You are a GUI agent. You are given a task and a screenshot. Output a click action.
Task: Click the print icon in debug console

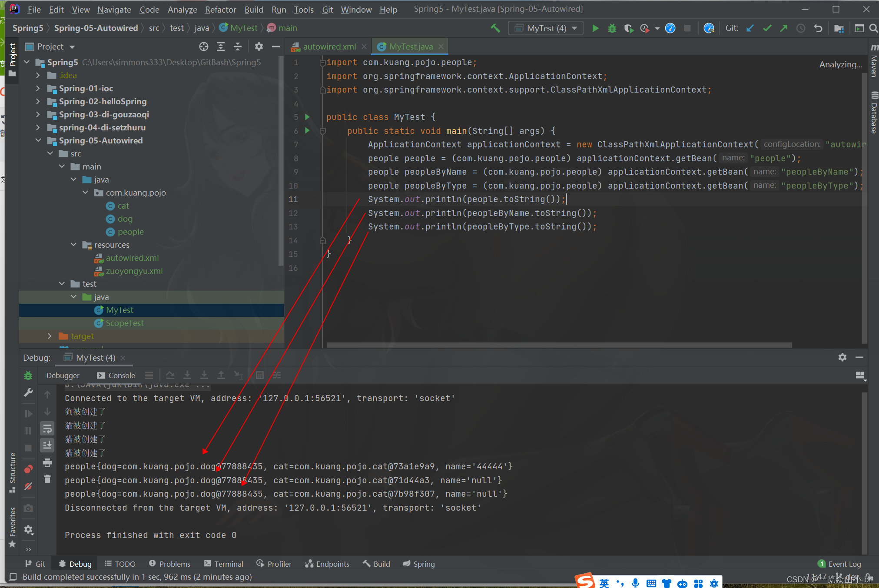click(47, 463)
